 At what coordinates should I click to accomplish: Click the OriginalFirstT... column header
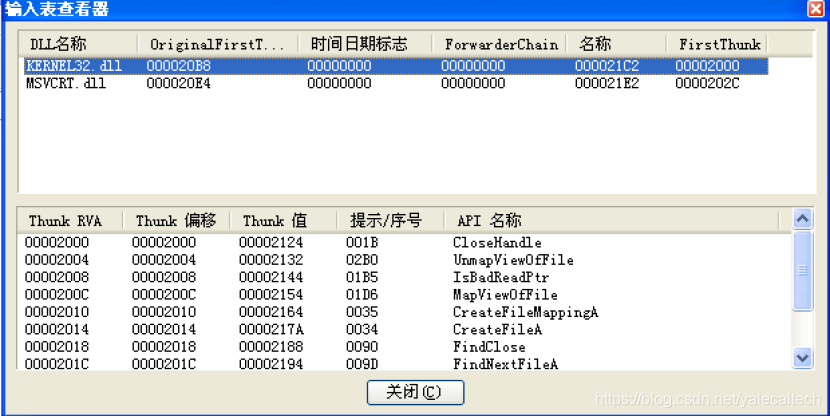218,44
